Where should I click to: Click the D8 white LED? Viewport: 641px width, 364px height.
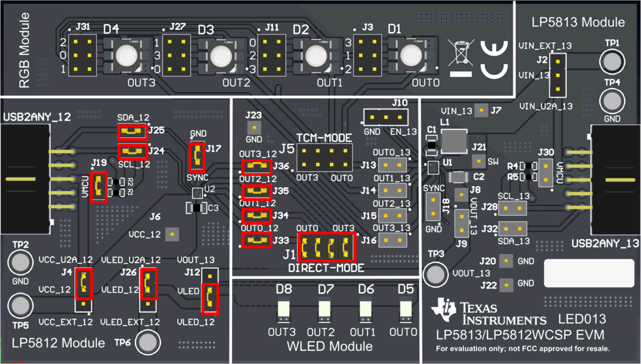(x=284, y=310)
